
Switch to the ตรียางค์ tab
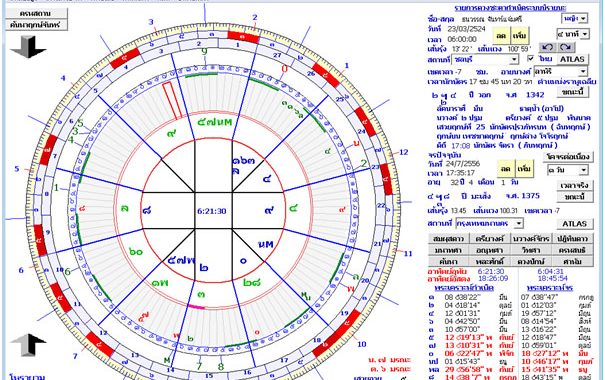tap(490, 238)
